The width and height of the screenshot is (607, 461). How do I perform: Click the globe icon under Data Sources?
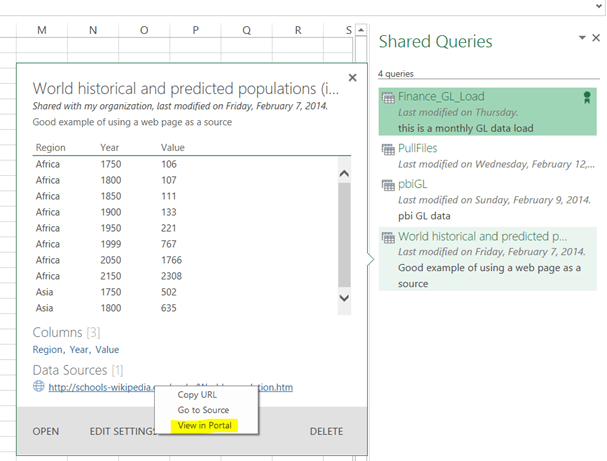click(38, 387)
